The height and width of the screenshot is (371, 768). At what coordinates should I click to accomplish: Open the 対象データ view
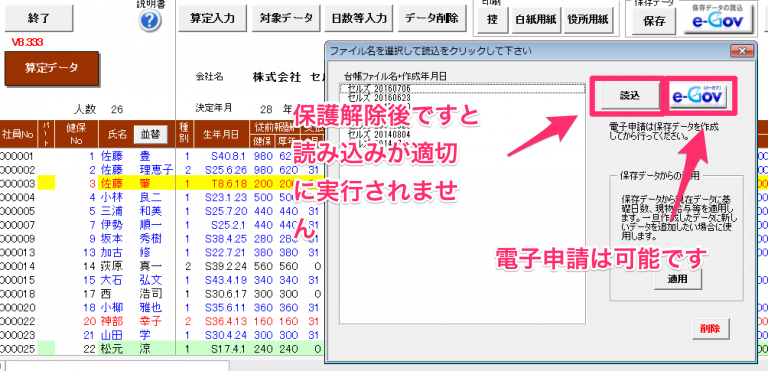[x=287, y=19]
